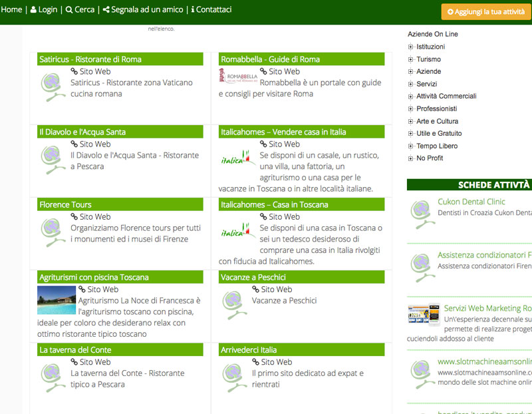Viewport: 532px width, 414px height.
Task: Click the Italicahomes Casa in Toscana logo
Action: 238,230
